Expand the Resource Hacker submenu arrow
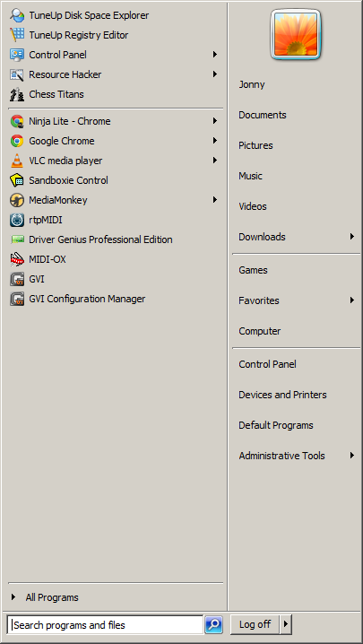The width and height of the screenshot is (363, 644). pyautogui.click(x=214, y=74)
